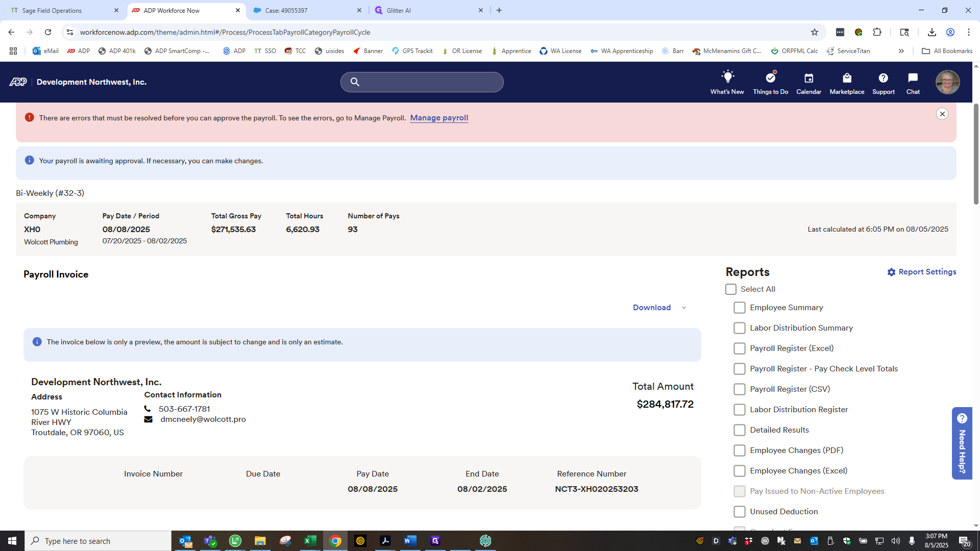980x551 pixels.
Task: Expand the Download dropdown
Action: pos(659,308)
